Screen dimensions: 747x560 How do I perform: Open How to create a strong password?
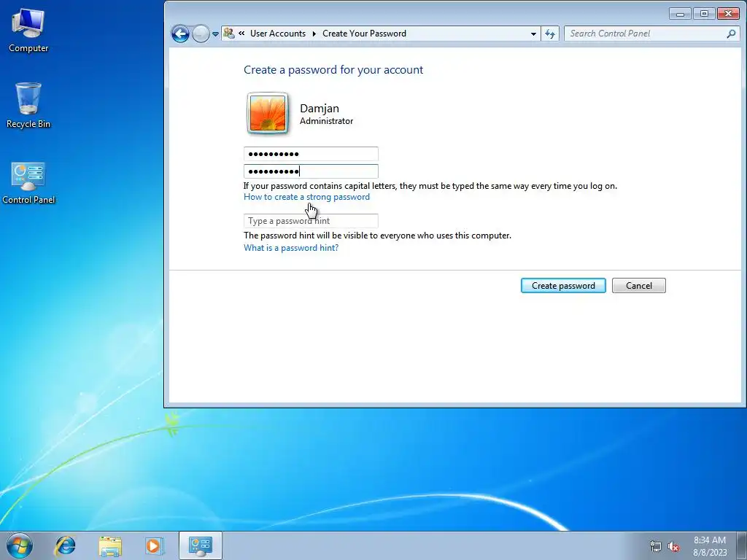pyautogui.click(x=306, y=197)
